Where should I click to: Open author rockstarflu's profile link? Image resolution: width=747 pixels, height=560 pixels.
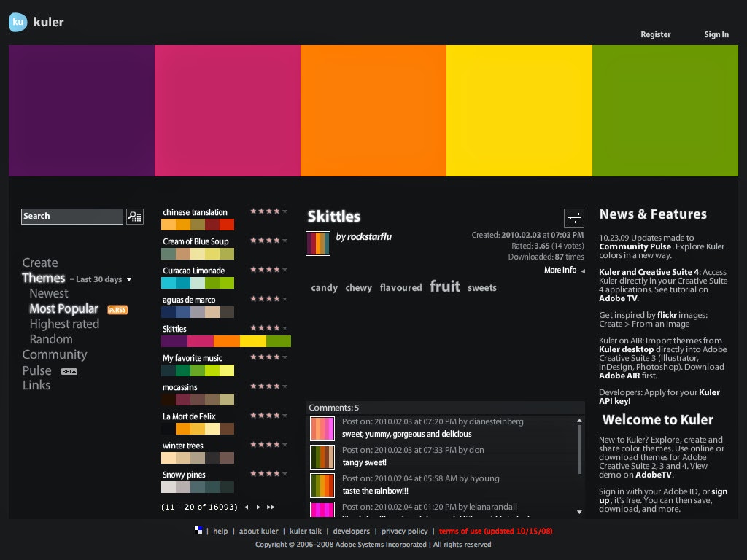click(x=369, y=237)
